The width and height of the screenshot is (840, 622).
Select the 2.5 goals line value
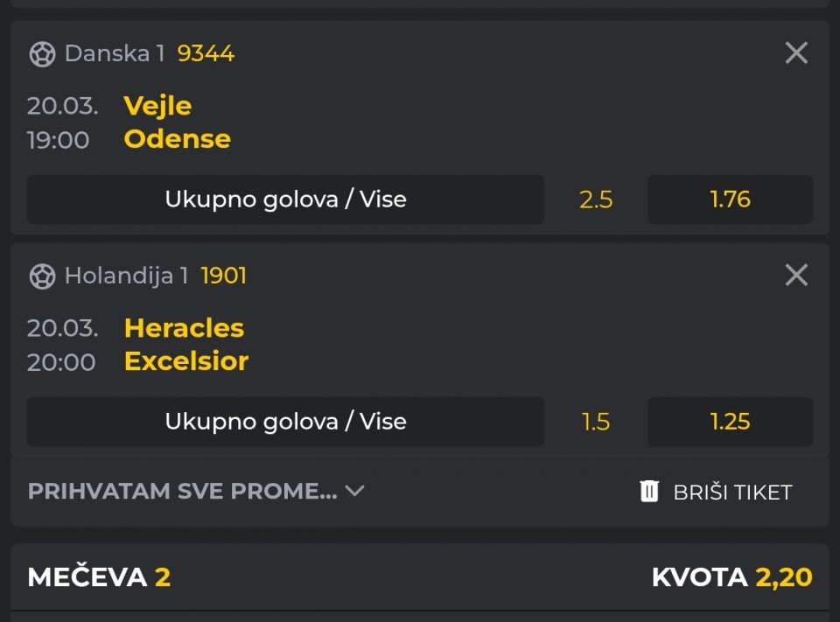pyautogui.click(x=596, y=199)
